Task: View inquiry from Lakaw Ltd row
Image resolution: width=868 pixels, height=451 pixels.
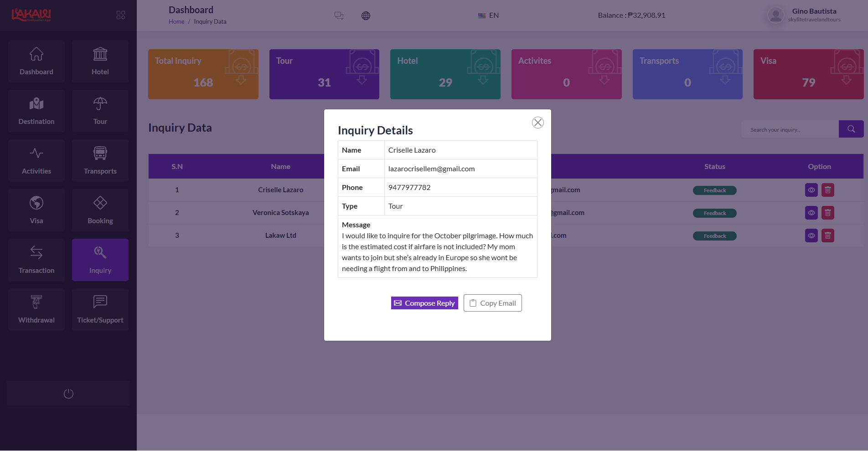Action: (x=811, y=236)
